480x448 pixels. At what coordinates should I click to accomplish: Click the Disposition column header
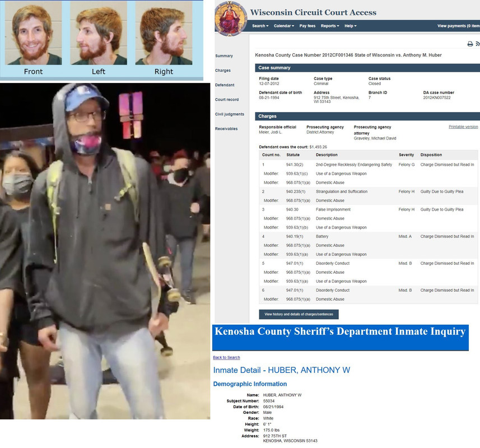tap(431, 155)
